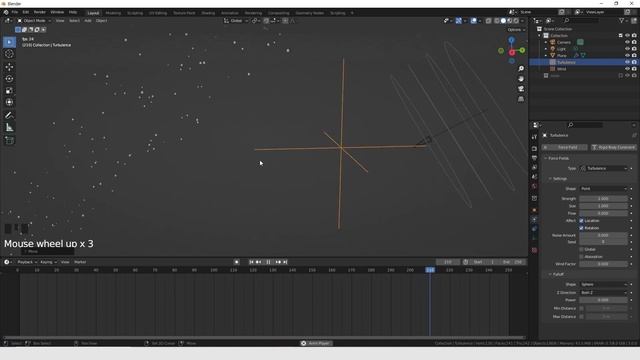Open the Falloff Shape dropdown set to Sphere
Image resolution: width=640 pixels, height=360 pixels.
[x=604, y=284]
